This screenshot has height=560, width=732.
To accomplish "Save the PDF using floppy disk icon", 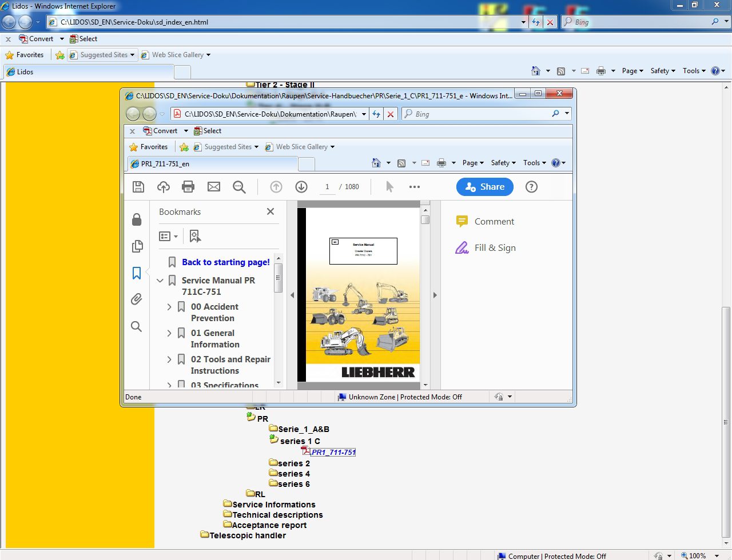I will [138, 187].
